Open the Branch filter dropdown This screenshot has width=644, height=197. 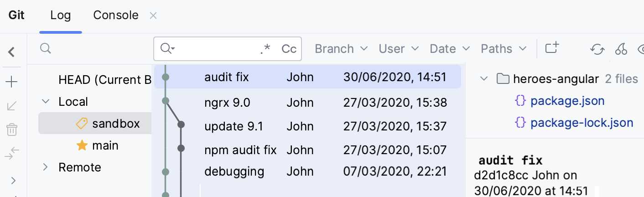341,49
